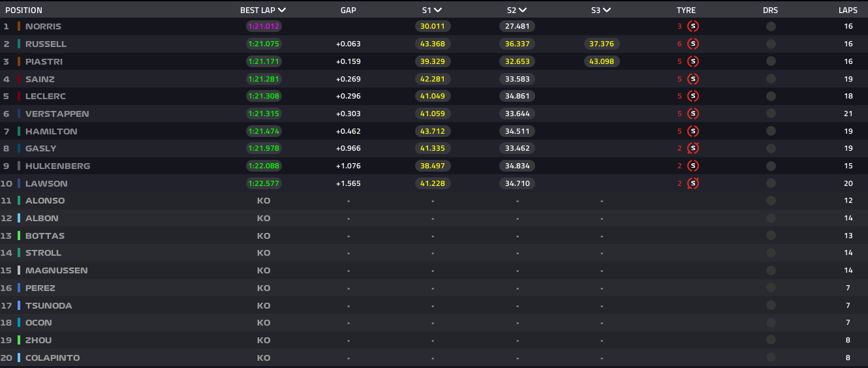
Task: Select driver name COLAPINTO
Action: tap(53, 358)
